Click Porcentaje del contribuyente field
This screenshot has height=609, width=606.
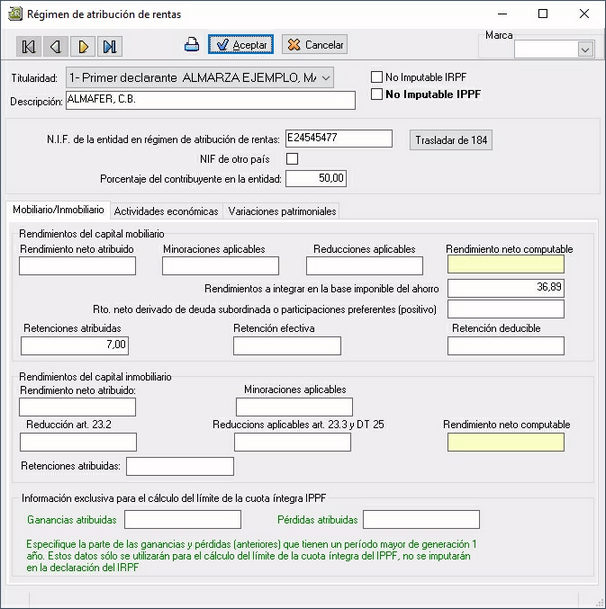tap(316, 178)
